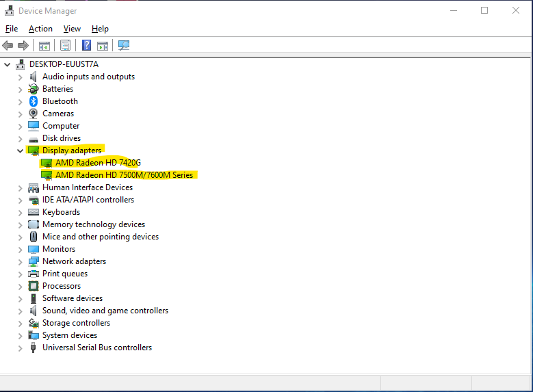533x392 pixels.
Task: Click the Universal Serial Bus controllers icon
Action: (34, 348)
